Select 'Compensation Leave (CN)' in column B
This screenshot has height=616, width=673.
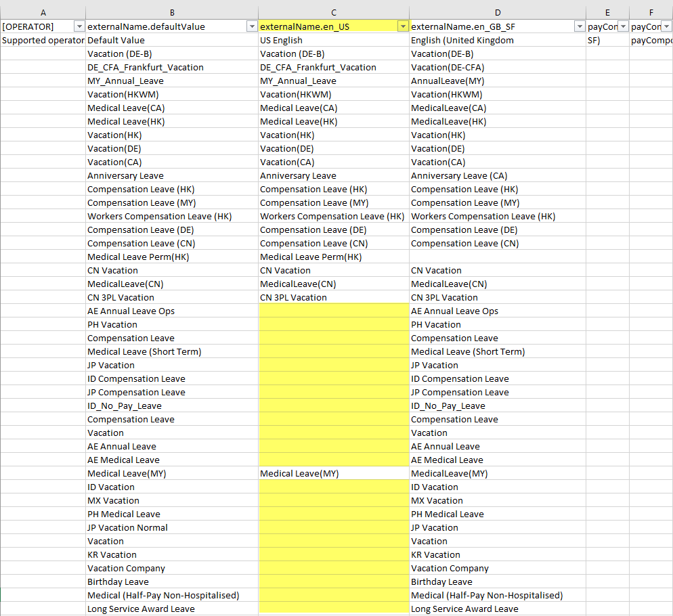point(172,244)
